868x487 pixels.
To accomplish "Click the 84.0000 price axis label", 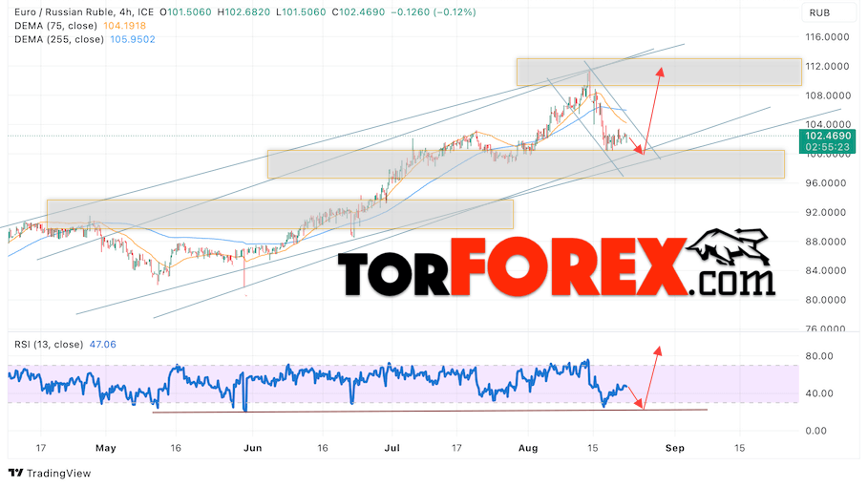I will pyautogui.click(x=825, y=270).
